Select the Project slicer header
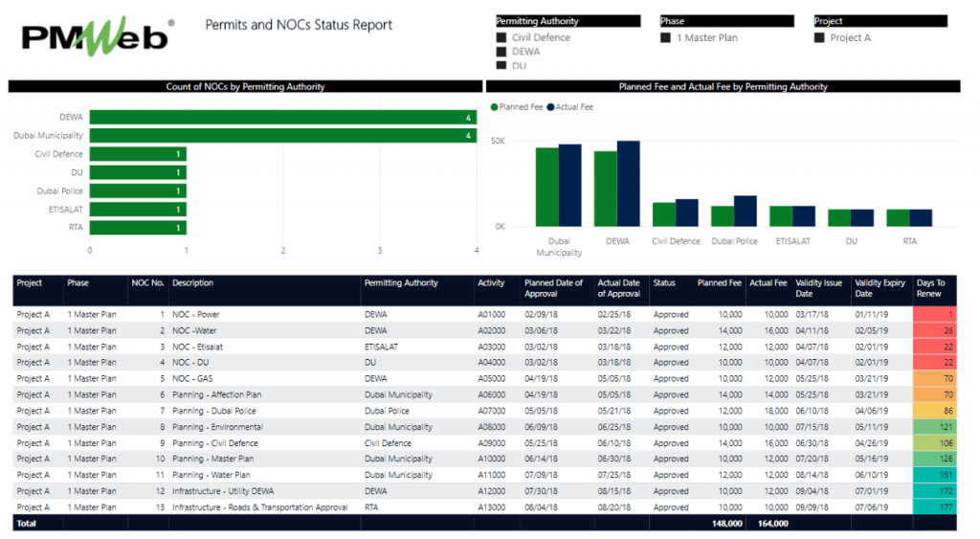Viewport: 980px width, 539px height. click(x=880, y=21)
